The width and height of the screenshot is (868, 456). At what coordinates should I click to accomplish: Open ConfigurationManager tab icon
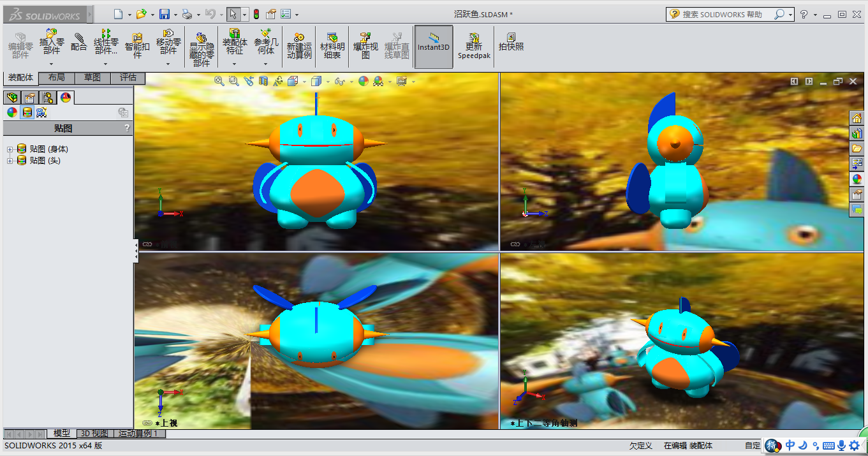click(x=48, y=98)
